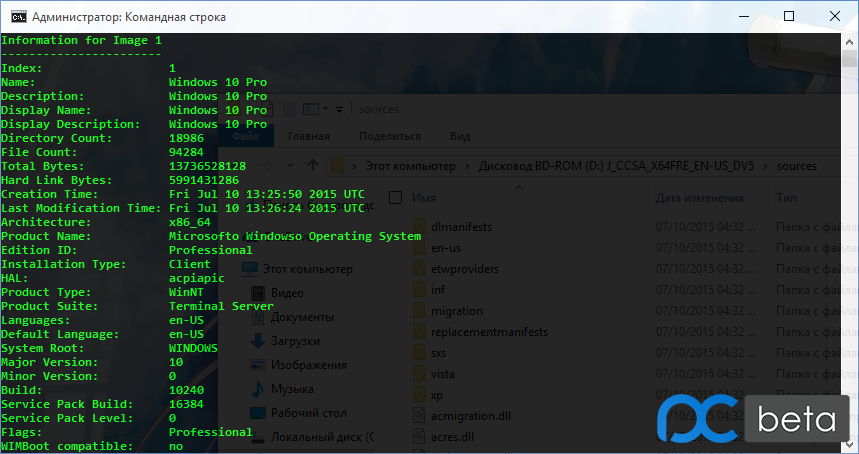Select the acres.dll file icon
The height and width of the screenshot is (454, 859).
pyautogui.click(x=420, y=437)
